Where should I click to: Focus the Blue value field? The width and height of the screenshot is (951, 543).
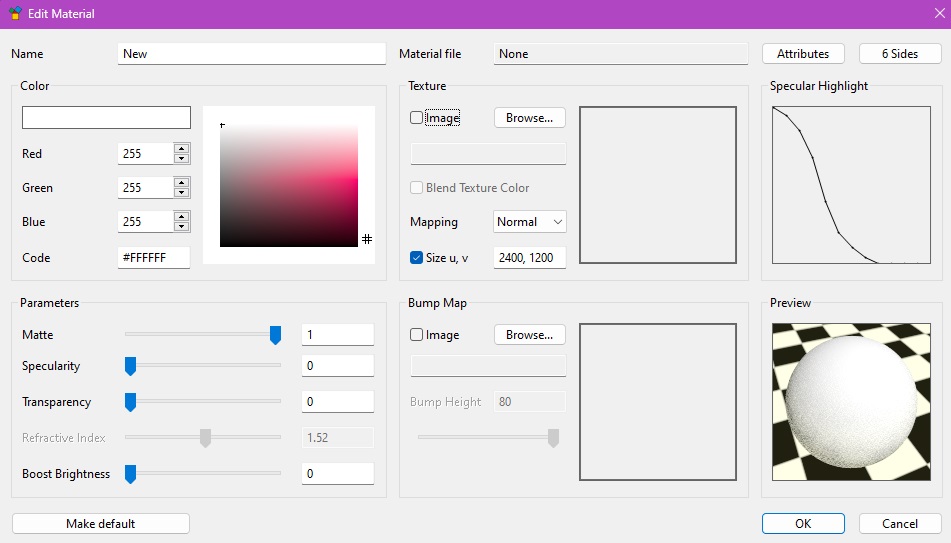tap(146, 221)
